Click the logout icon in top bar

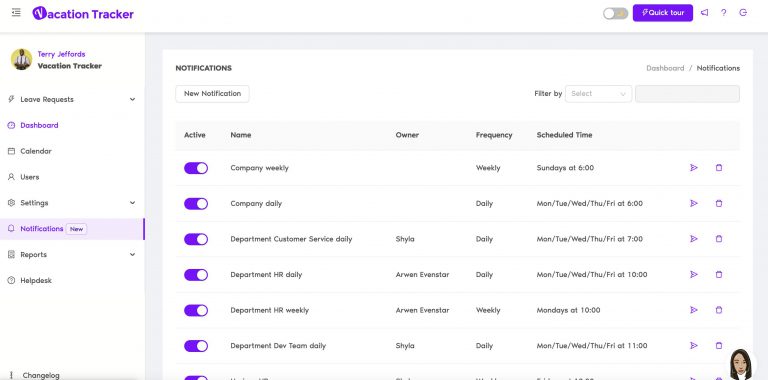(x=743, y=13)
